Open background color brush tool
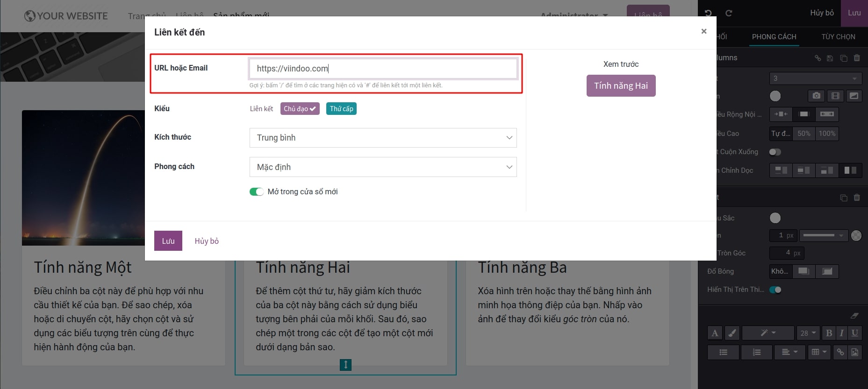The height and width of the screenshot is (389, 868). [x=732, y=333]
